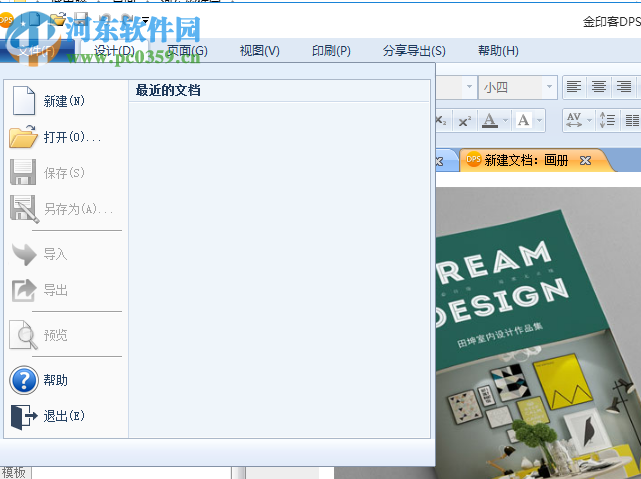Click the Preview magnifier icon
Viewport: 641px width, 479px height.
24,335
